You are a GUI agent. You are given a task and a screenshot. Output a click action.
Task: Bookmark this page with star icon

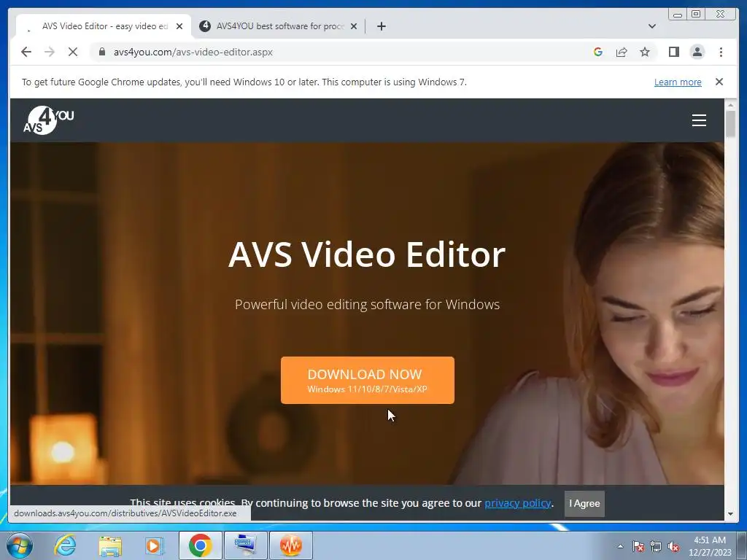(x=645, y=52)
